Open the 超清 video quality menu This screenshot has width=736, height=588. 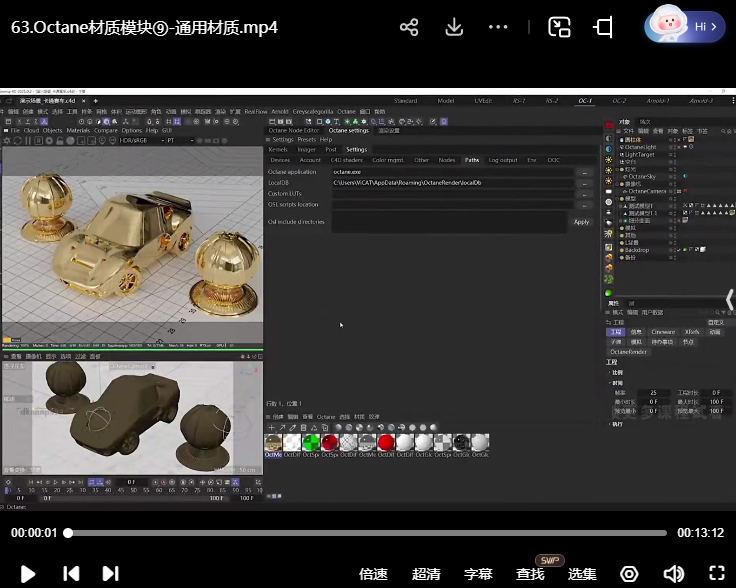(426, 574)
